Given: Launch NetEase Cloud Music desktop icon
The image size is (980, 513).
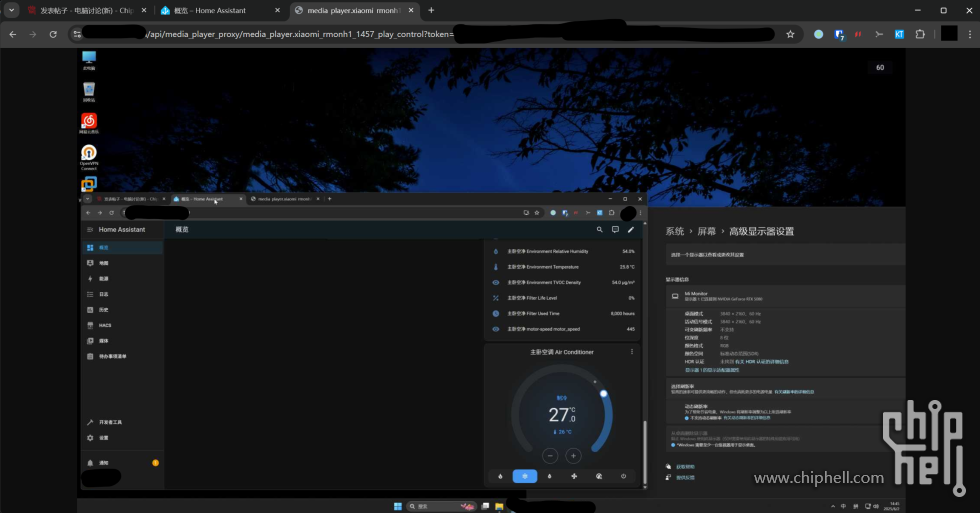Looking at the screenshot, I should [x=89, y=124].
